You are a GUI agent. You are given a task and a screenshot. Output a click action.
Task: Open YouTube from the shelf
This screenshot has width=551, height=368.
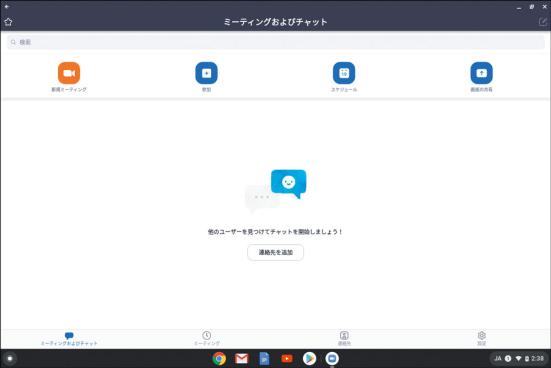click(x=287, y=359)
